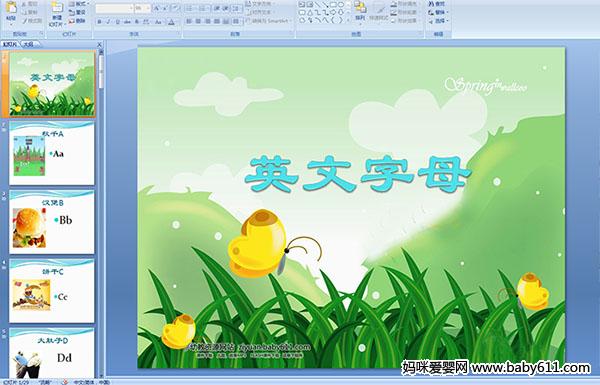Select the oval shape in shapes gallery
Image resolution: width=600 pixels, height=385 pixels.
click(341, 5)
